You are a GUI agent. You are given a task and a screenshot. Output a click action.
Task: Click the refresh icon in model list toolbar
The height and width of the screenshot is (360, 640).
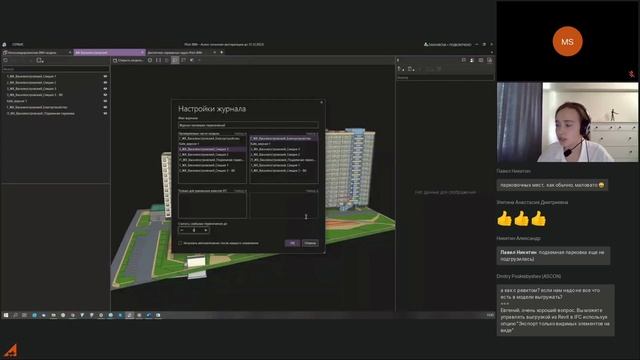(x=6, y=60)
